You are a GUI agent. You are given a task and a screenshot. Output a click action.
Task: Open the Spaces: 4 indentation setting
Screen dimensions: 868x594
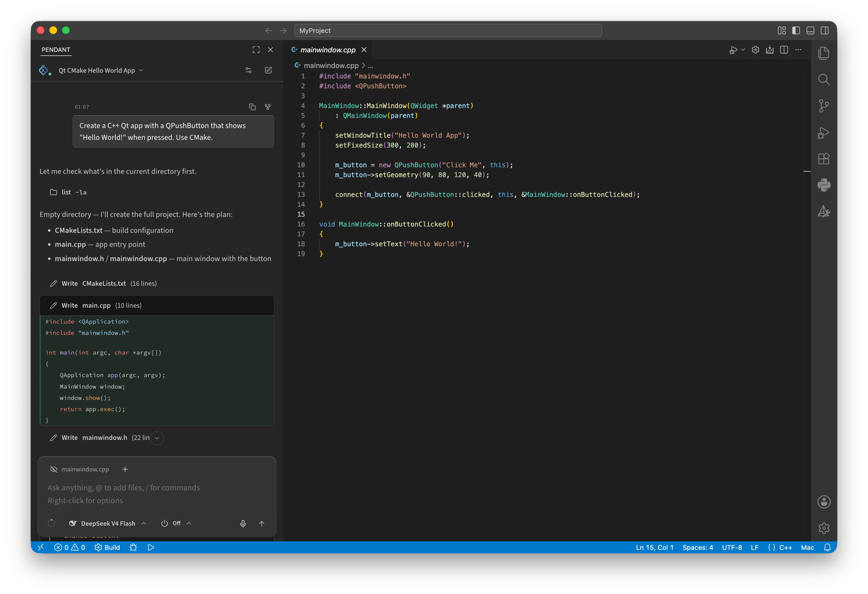coord(697,547)
